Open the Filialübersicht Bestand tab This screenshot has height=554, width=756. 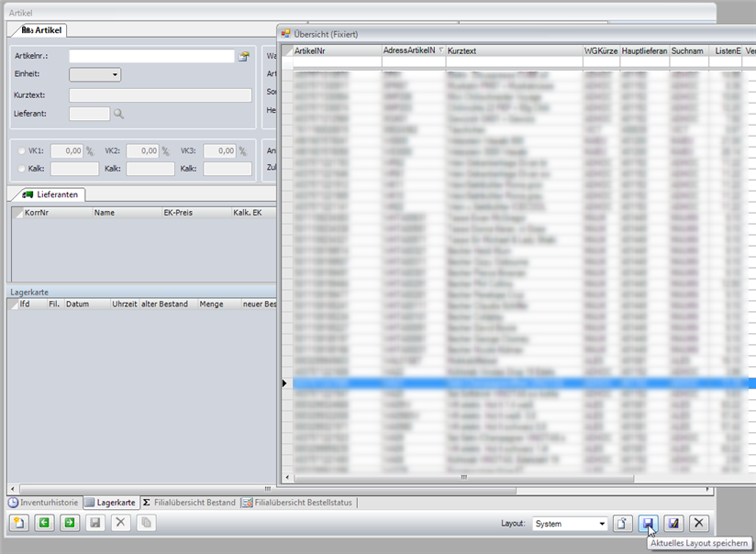pyautogui.click(x=188, y=503)
